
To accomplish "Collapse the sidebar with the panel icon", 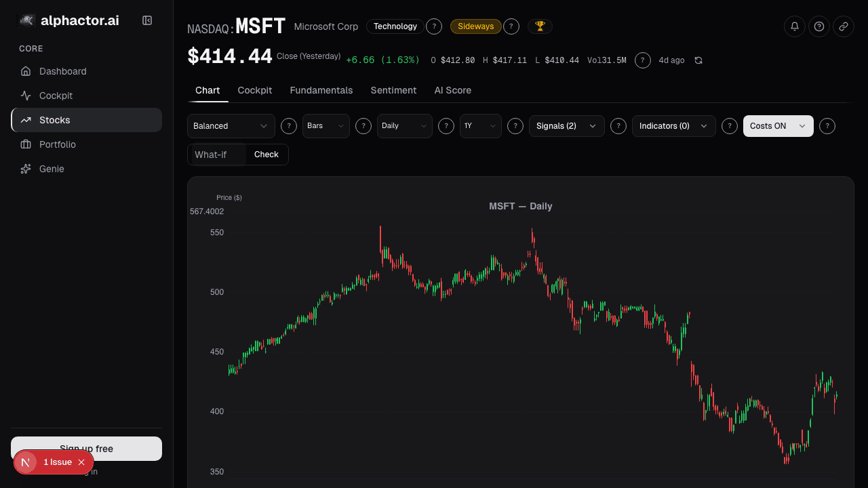I will pos(147,20).
